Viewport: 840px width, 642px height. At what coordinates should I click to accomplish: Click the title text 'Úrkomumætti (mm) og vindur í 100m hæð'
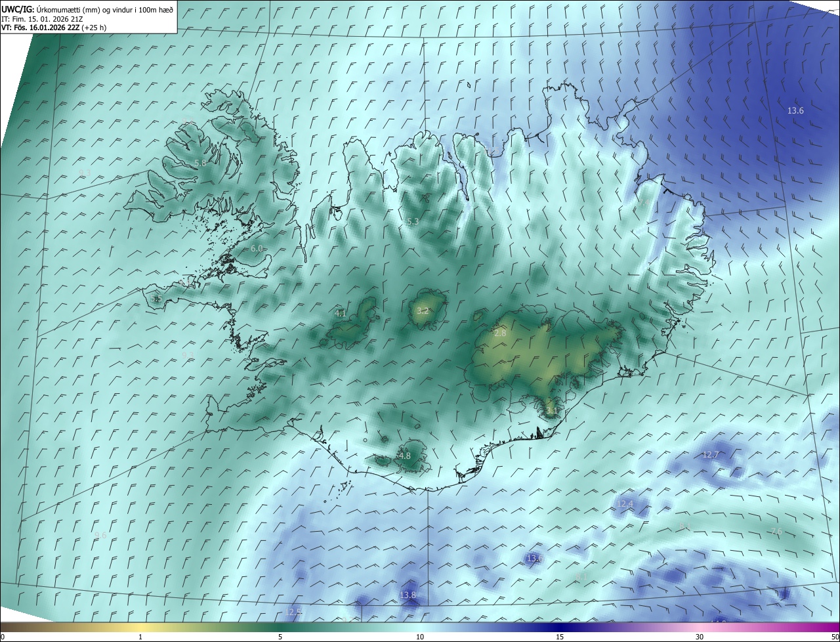point(105,9)
